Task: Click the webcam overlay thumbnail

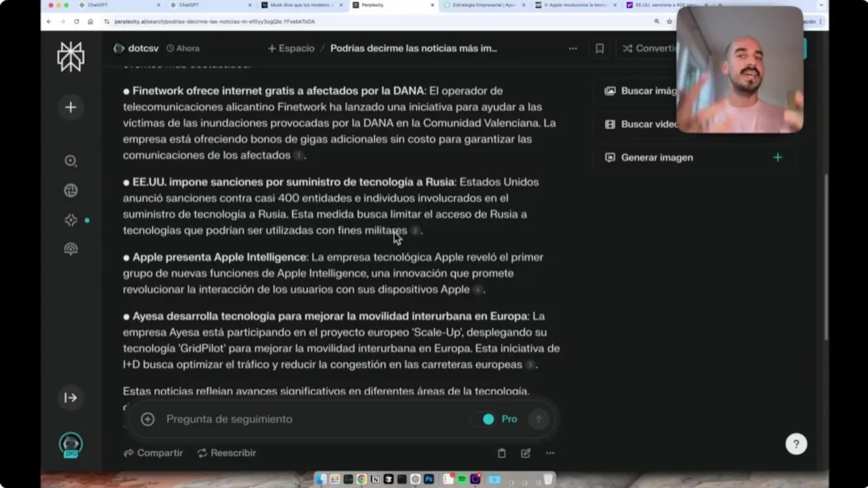Action: 740,69
